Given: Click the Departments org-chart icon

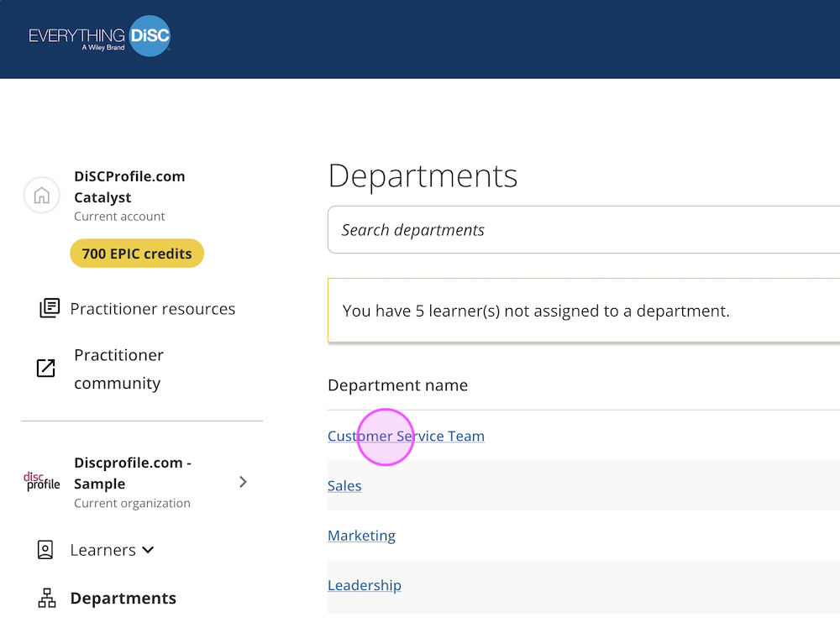Looking at the screenshot, I should coord(47,598).
